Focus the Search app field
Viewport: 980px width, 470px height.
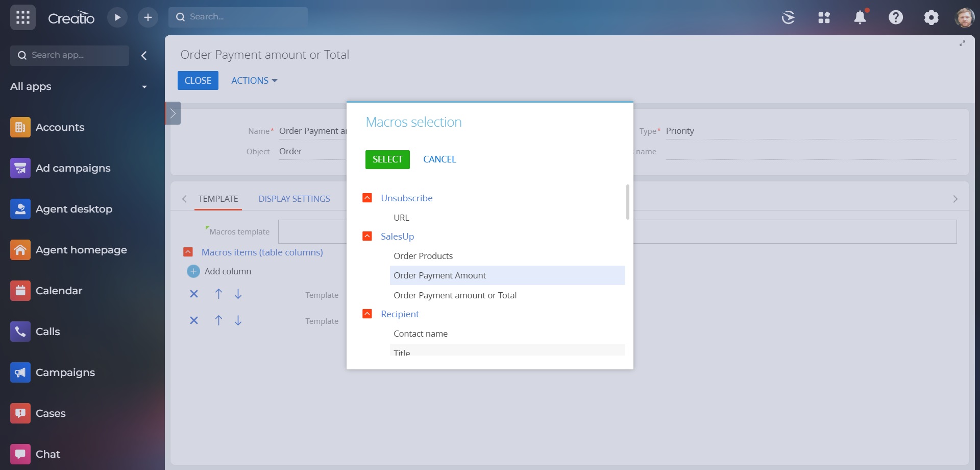[x=69, y=55]
